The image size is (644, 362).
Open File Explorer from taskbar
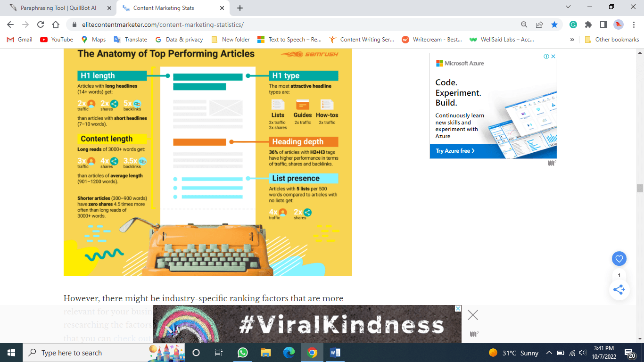[x=266, y=353]
